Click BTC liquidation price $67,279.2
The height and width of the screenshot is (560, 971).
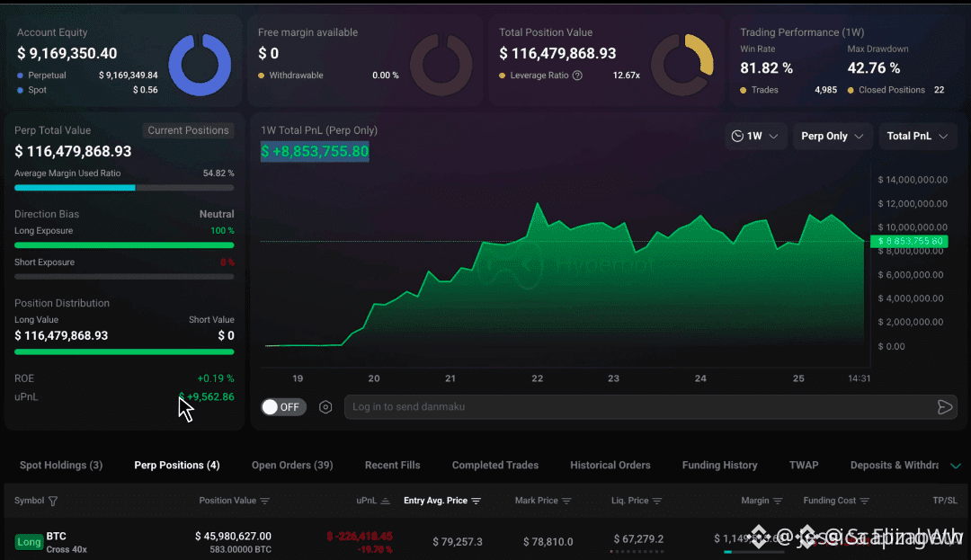click(638, 539)
